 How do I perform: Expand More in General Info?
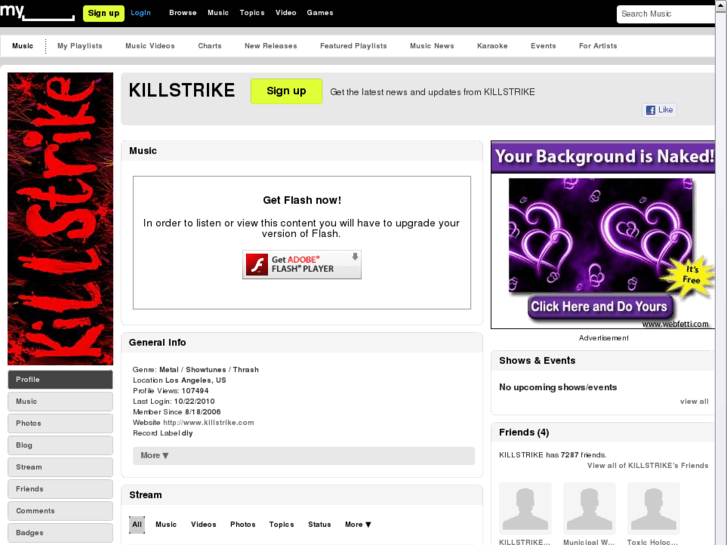(x=304, y=455)
